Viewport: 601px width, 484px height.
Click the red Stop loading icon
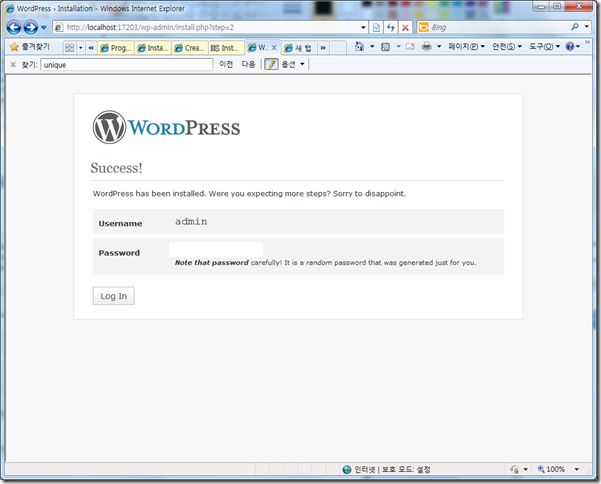[x=405, y=27]
